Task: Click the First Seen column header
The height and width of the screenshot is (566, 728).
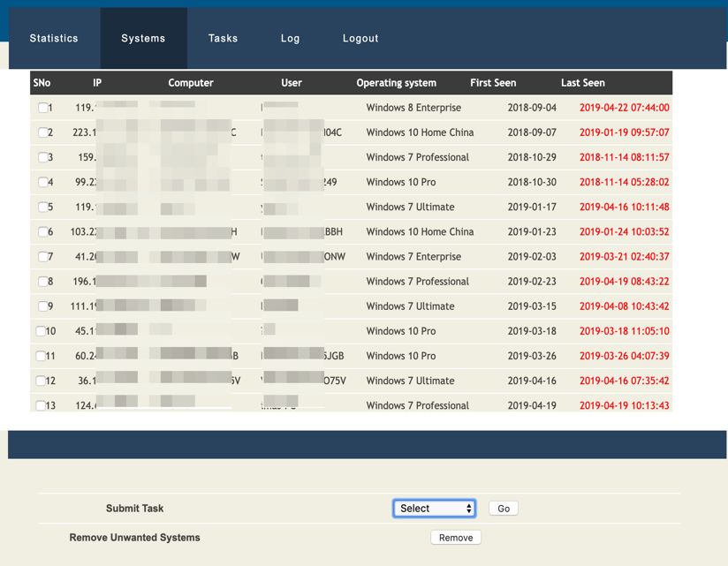Action: (x=493, y=83)
